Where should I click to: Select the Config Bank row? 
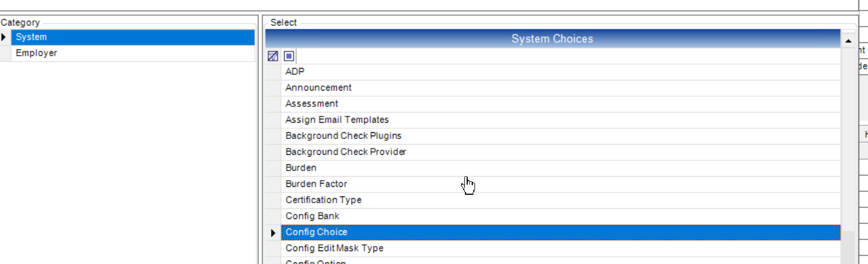[x=560, y=216]
